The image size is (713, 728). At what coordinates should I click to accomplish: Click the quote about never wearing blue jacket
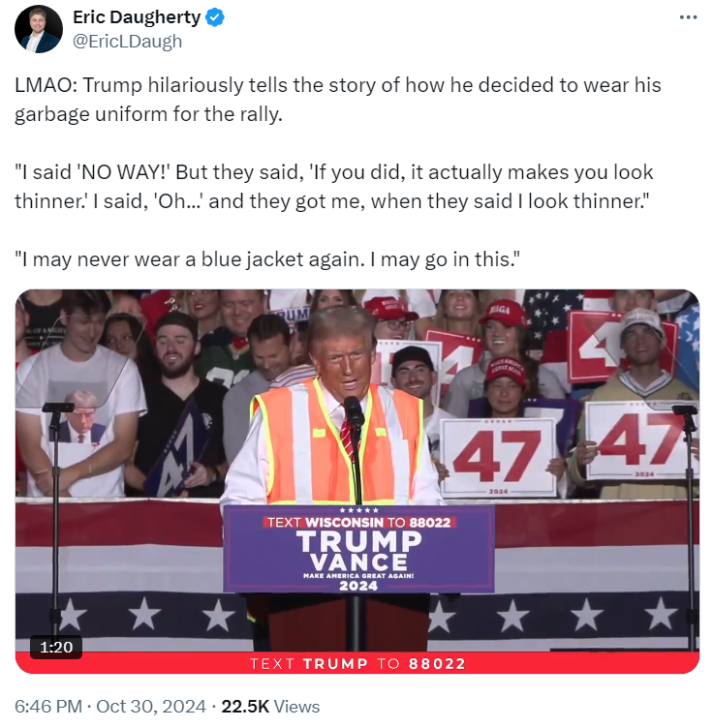pyautogui.click(x=267, y=259)
